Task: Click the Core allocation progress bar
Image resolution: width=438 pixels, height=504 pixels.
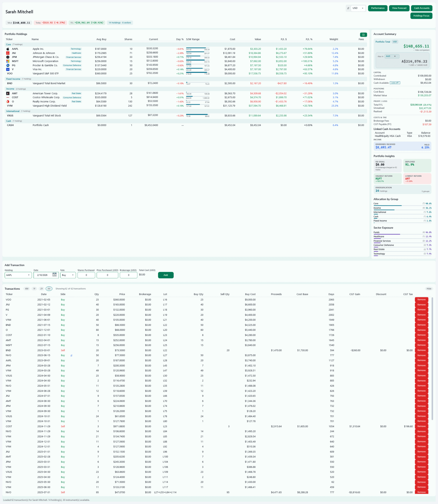Action: tap(402, 206)
